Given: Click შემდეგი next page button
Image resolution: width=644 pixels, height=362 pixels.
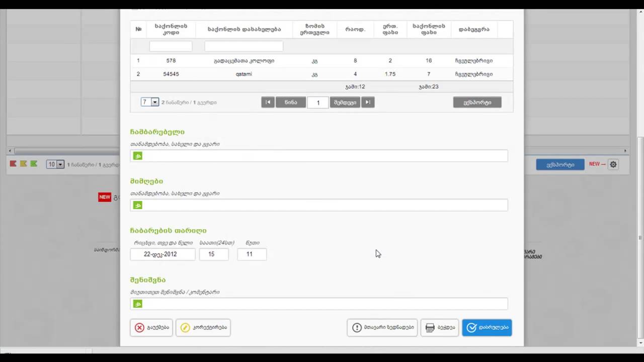Looking at the screenshot, I should tap(345, 102).
